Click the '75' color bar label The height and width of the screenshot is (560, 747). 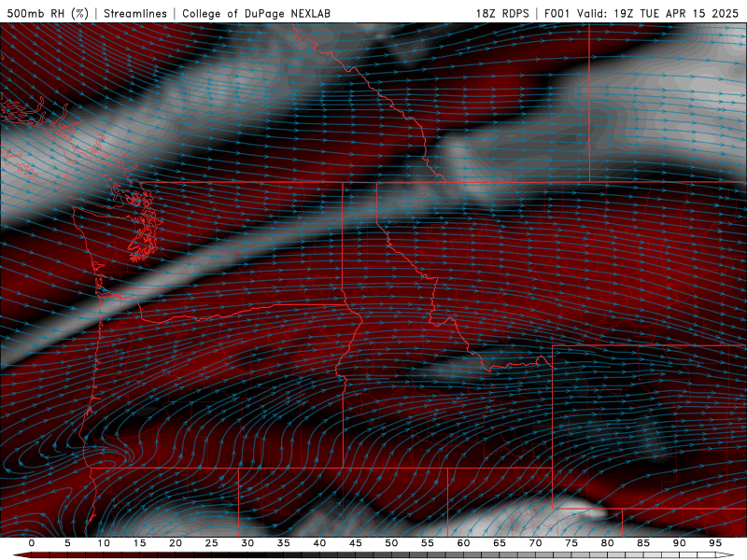point(571,543)
